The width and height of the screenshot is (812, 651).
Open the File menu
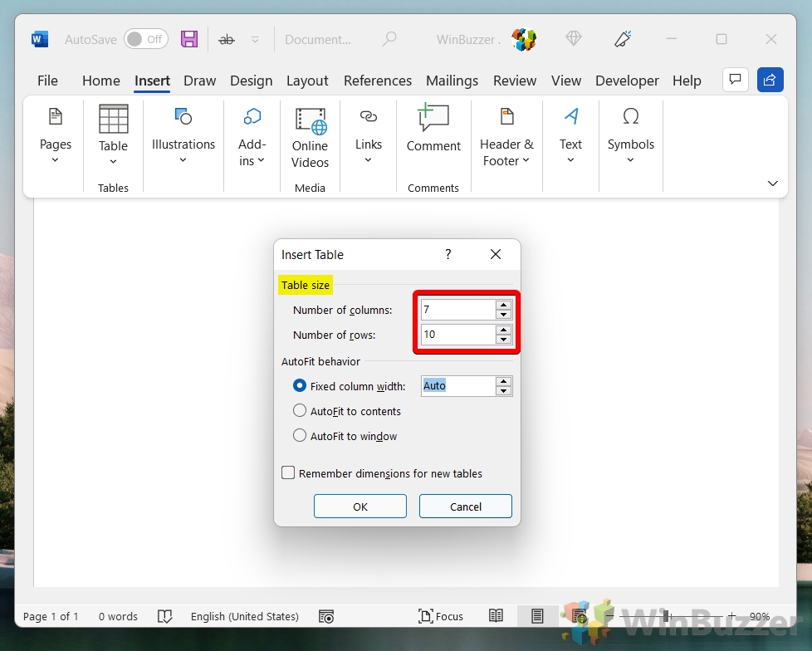coord(47,81)
